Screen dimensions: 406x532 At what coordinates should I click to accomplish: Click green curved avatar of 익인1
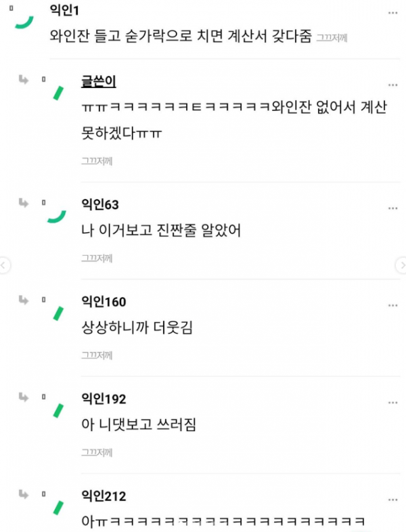[24, 22]
